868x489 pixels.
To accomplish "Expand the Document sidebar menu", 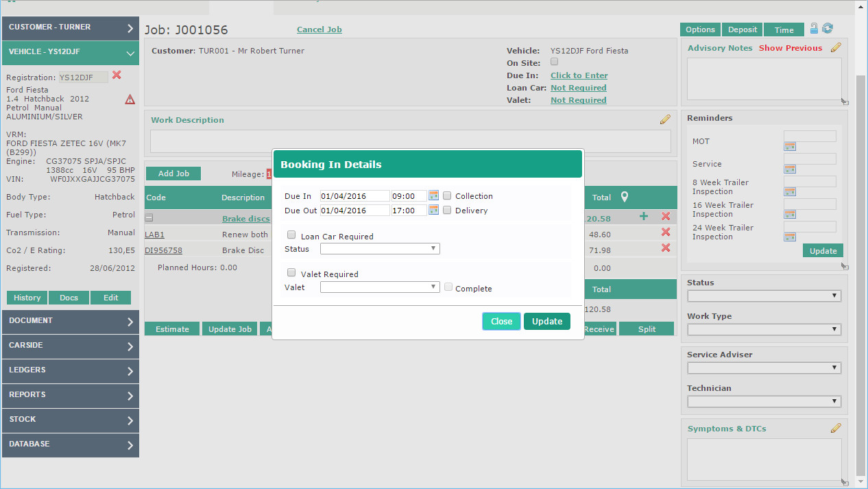I will point(70,322).
